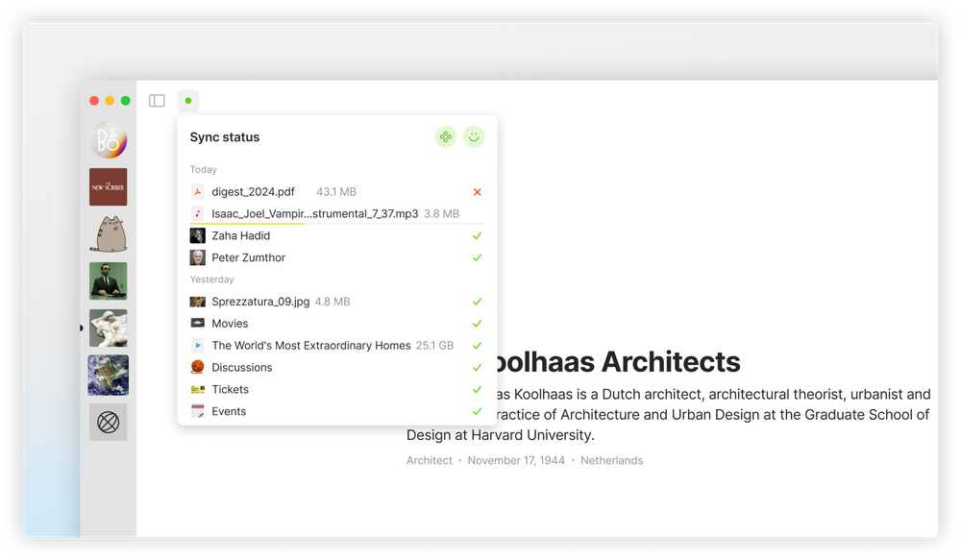Image resolution: width=961 pixels, height=560 pixels.
Task: Click the green checkmark for Peter Zumthor
Action: pos(477,258)
